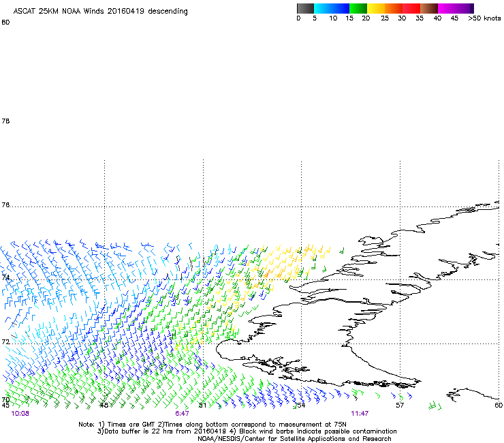Click the yellow 20-25 knots legend swatch
This screenshot has width=504, height=443.
click(x=376, y=8)
